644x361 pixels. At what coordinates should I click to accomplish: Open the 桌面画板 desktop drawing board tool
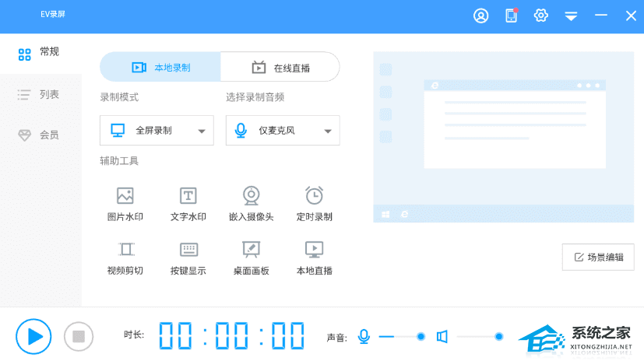252,258
